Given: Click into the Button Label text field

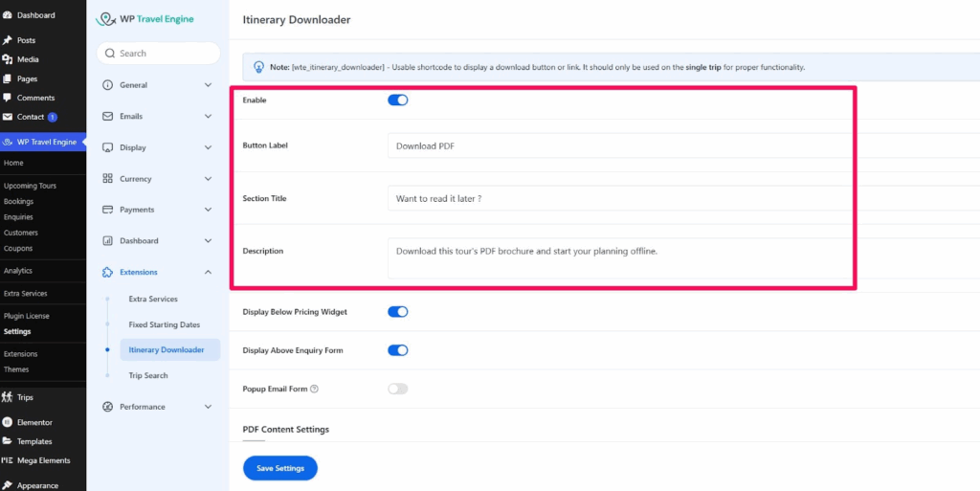Looking at the screenshot, I should [617, 146].
